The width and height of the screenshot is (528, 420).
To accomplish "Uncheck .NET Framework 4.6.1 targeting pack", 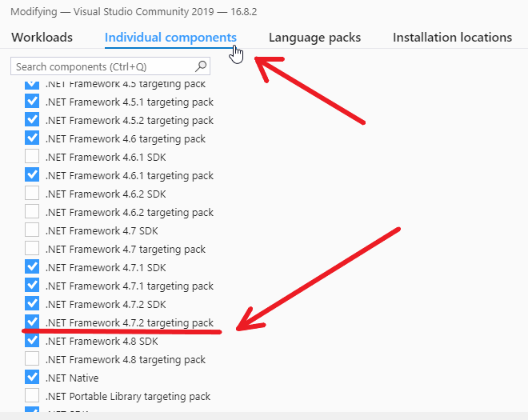I will pyautogui.click(x=32, y=175).
